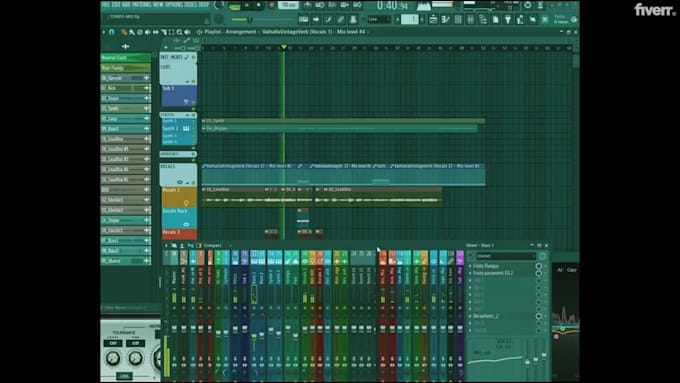Open the Fruity parametric EQ 2 slot
680x383 pixels.
coord(493,273)
